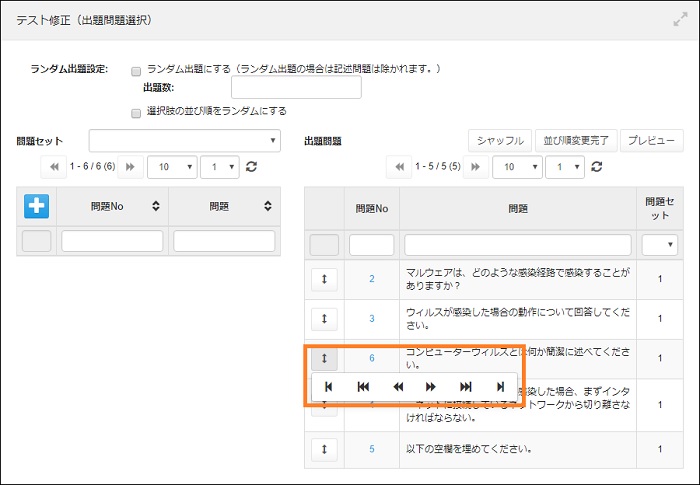Click the blue plus add-question icon
This screenshot has width=700, height=485.
coord(37,206)
